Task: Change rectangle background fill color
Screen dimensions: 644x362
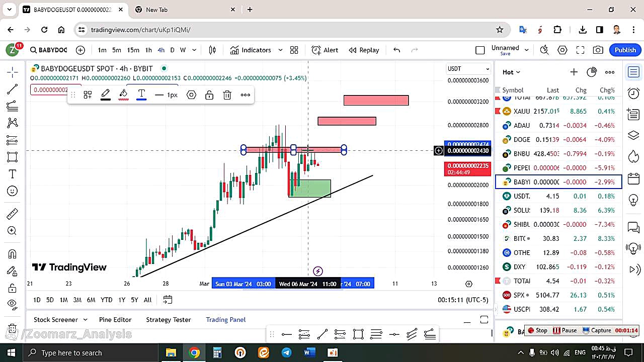Action: coord(123,95)
